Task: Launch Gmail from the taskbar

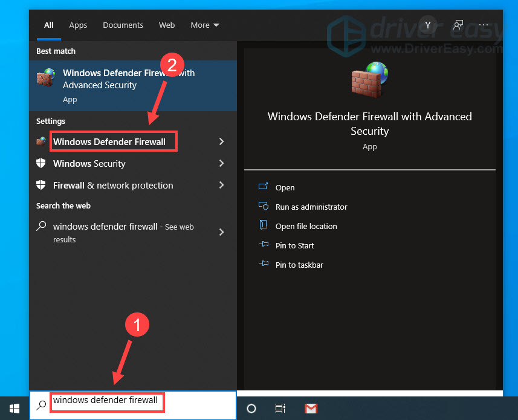Action: [311, 409]
